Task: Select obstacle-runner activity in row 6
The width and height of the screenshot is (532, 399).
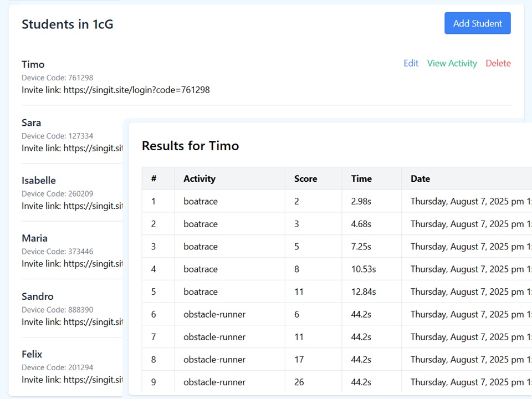Action: pyautogui.click(x=214, y=314)
